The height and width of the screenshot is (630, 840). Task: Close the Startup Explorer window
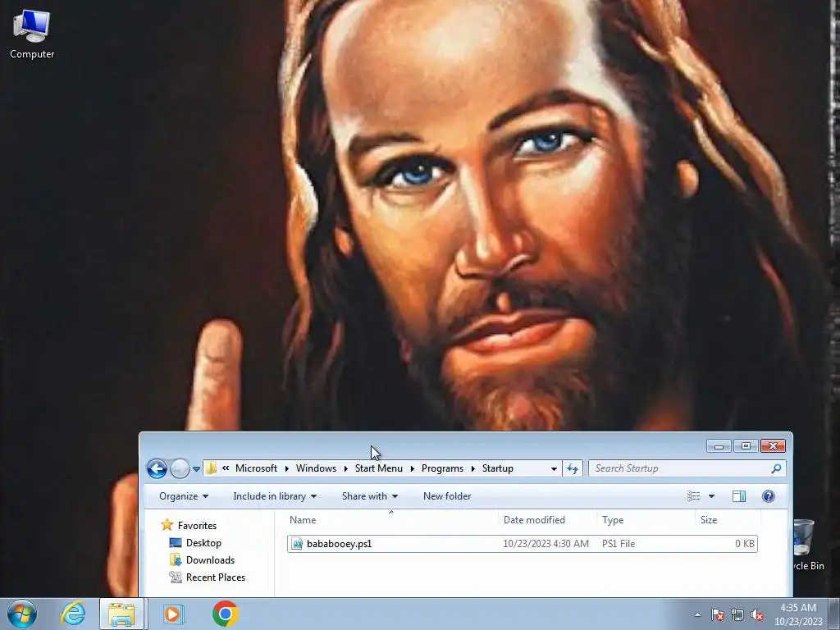[773, 445]
